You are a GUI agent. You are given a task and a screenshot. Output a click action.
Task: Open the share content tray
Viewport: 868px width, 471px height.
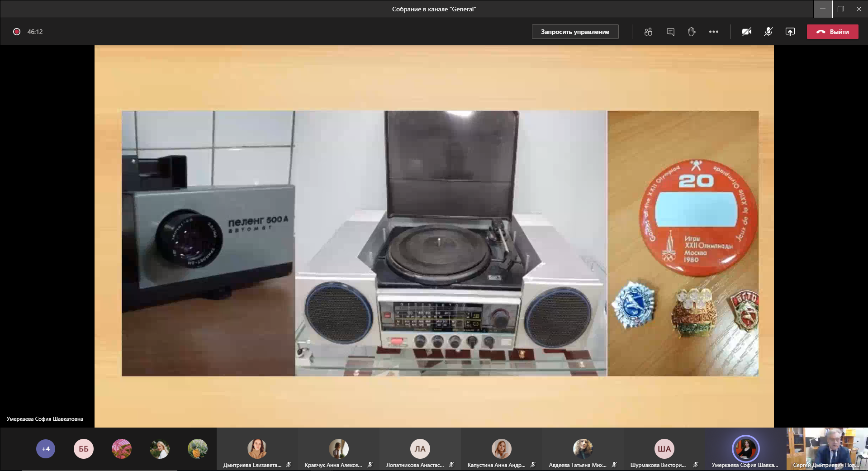[790, 32]
